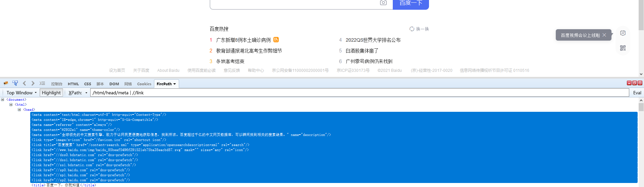This screenshot has height=187, width=644.
Task: Switch to the DOM tab
Action: 114,84
